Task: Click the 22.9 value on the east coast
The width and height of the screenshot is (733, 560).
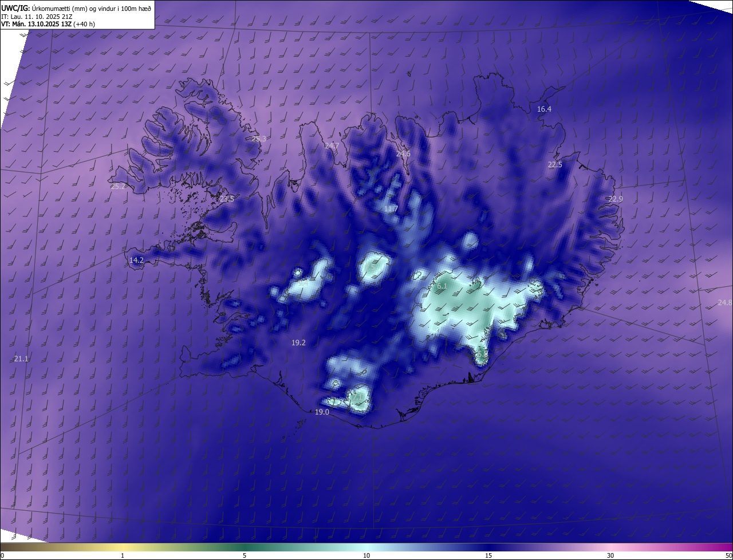Action: [616, 199]
